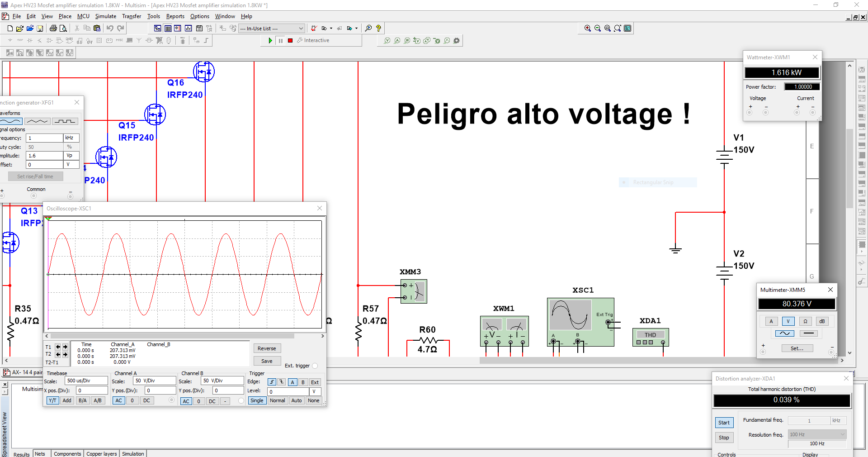Select falling edge trigger on oscilloscope
Viewport: 868px width, 457px height.
[x=281, y=382]
